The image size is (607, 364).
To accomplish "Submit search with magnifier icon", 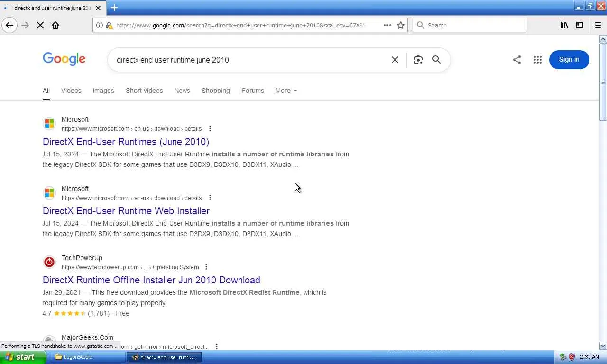I will pyautogui.click(x=436, y=60).
